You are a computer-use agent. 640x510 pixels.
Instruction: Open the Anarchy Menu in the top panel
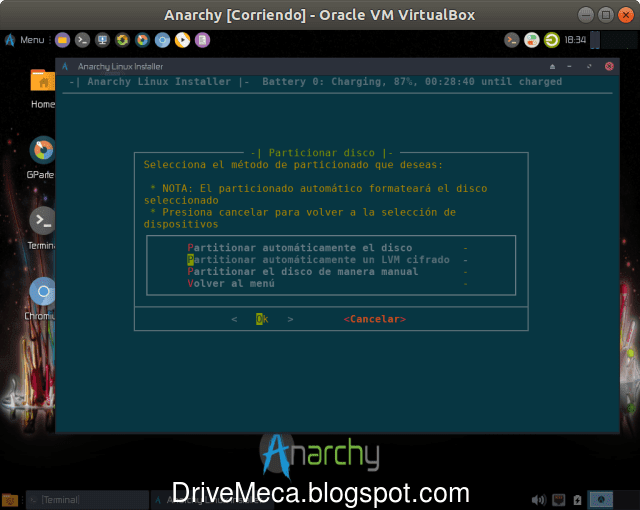pyautogui.click(x=24, y=40)
